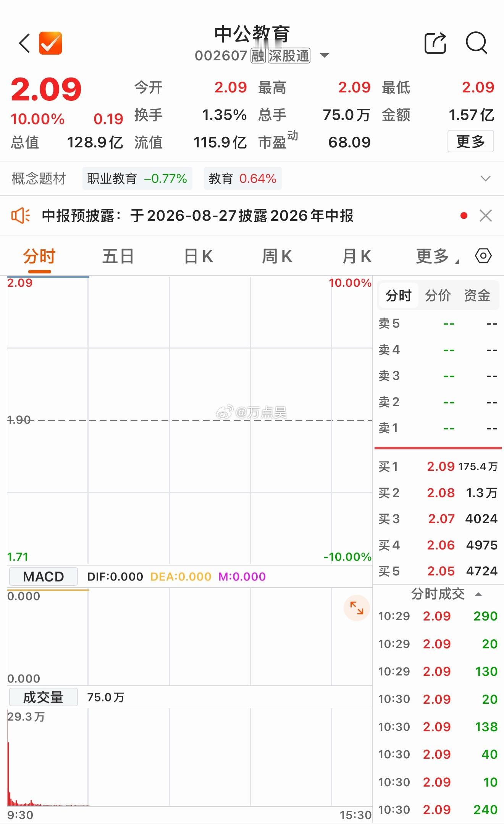
Task: Switch to the 资金 tab
Action: (x=477, y=296)
